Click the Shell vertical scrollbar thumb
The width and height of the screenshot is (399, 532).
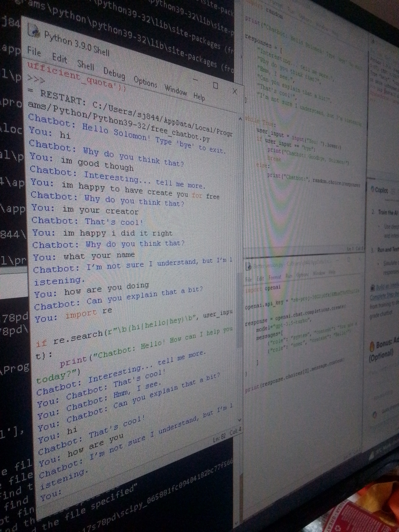pos(239,310)
